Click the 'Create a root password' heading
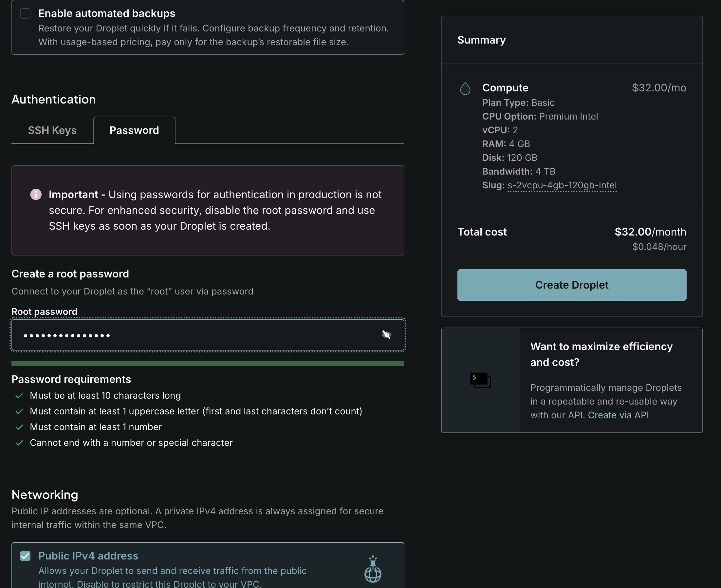This screenshot has height=588, width=721. coord(70,274)
